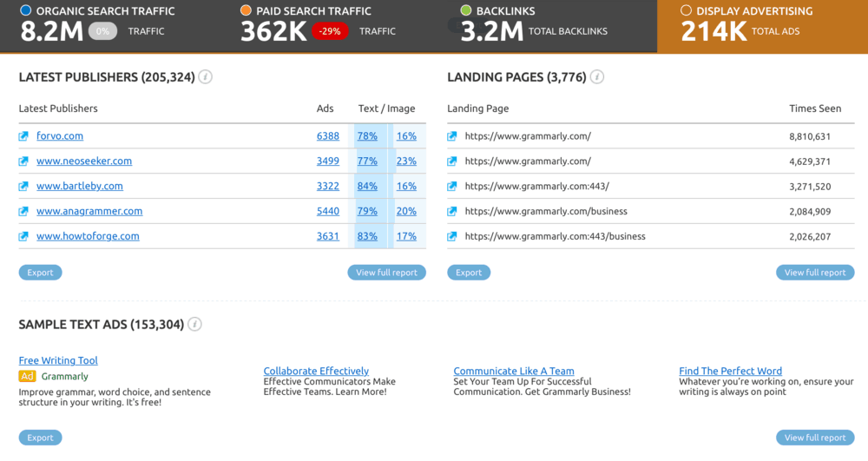
Task: Show info tooltip for Sample Text Ads
Action: 194,325
